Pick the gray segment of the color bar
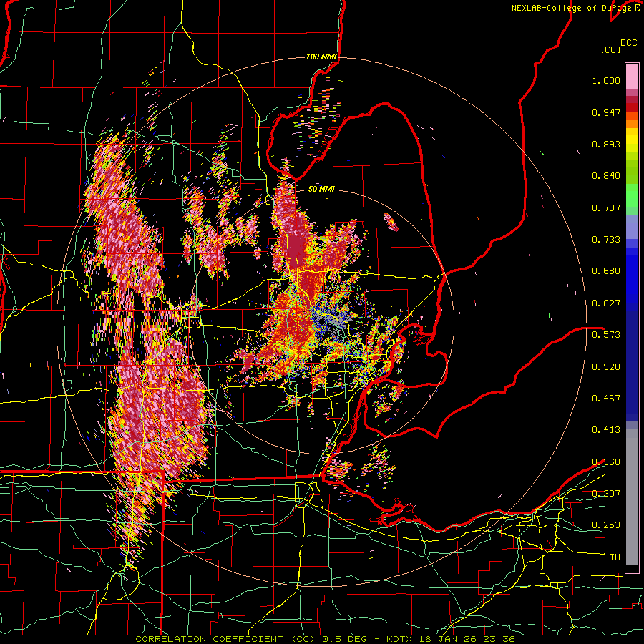Image resolution: width=644 pixels, height=644 pixels. pos(632,497)
